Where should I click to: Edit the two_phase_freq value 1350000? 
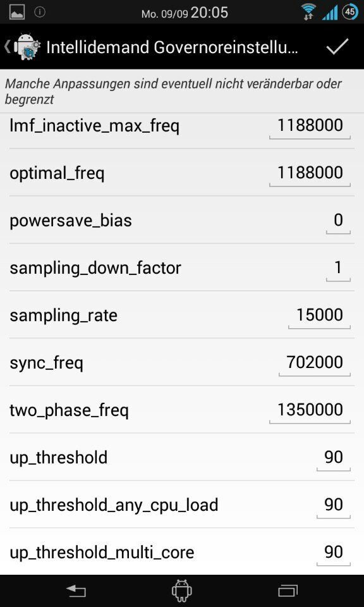310,410
